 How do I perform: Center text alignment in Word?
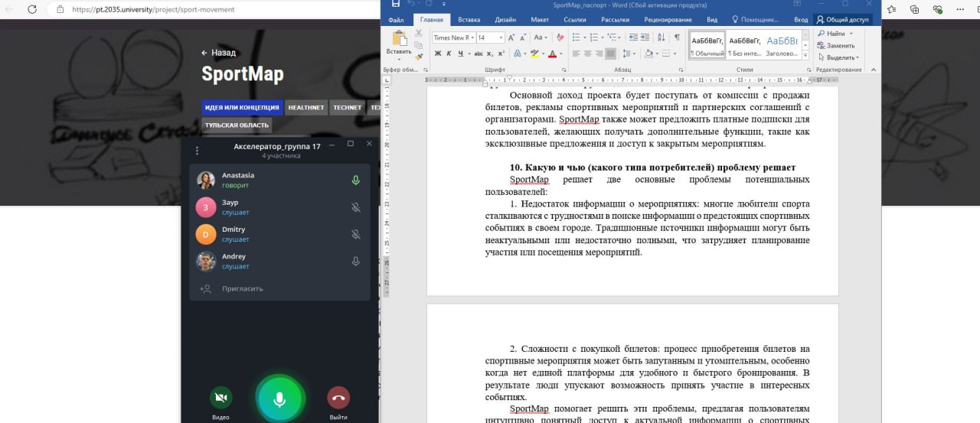tap(588, 54)
